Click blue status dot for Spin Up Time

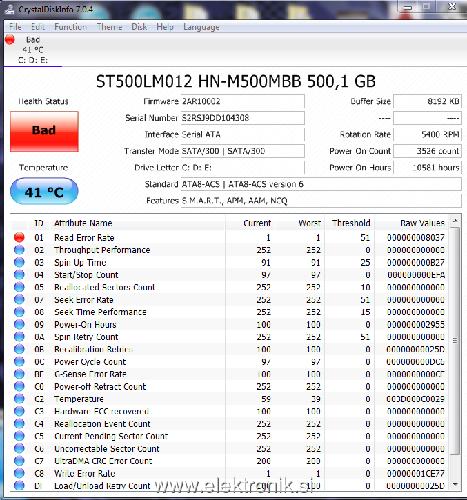(x=19, y=262)
